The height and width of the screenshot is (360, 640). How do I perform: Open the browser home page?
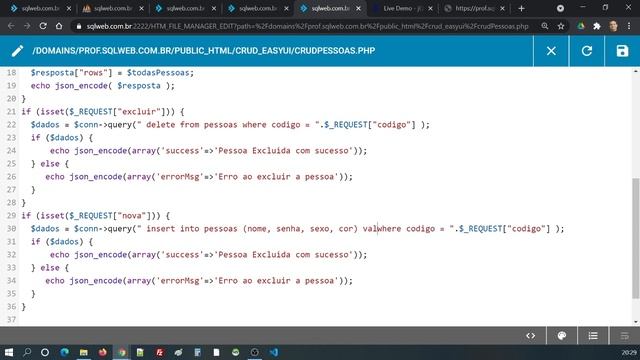[x=59, y=26]
